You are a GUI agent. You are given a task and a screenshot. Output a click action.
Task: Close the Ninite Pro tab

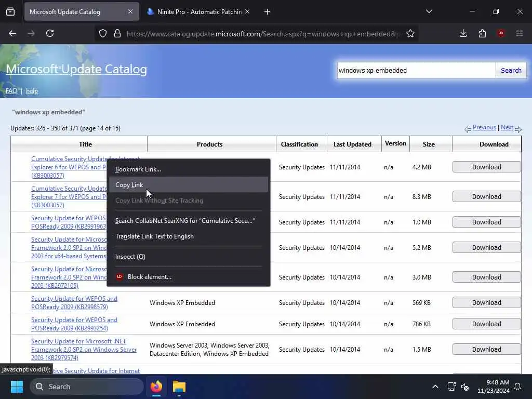pos(247,11)
